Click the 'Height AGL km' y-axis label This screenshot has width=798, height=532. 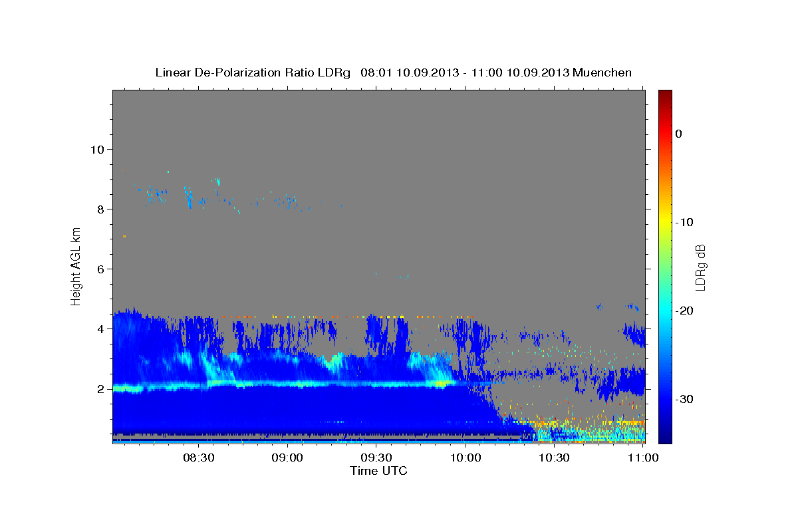coord(76,266)
